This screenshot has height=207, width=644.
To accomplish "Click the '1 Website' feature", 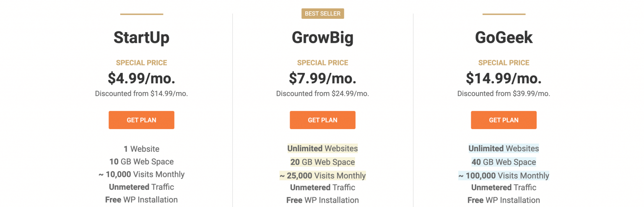I will [x=141, y=149].
